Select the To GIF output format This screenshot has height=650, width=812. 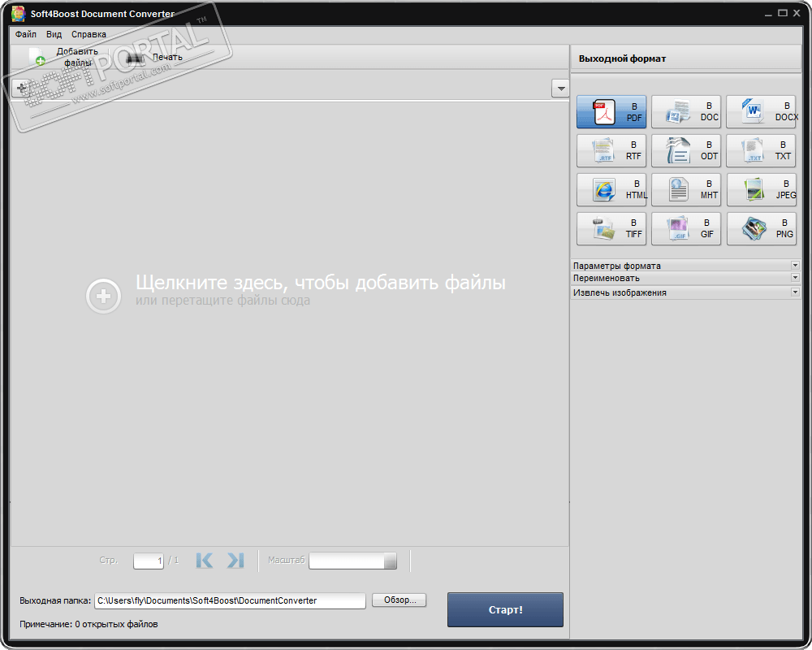point(685,228)
